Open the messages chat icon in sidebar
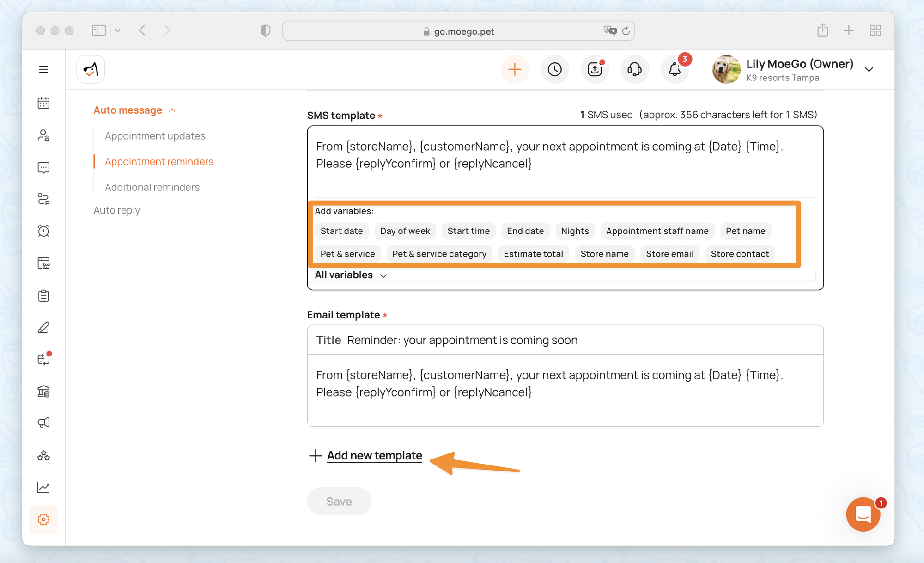 (43, 167)
